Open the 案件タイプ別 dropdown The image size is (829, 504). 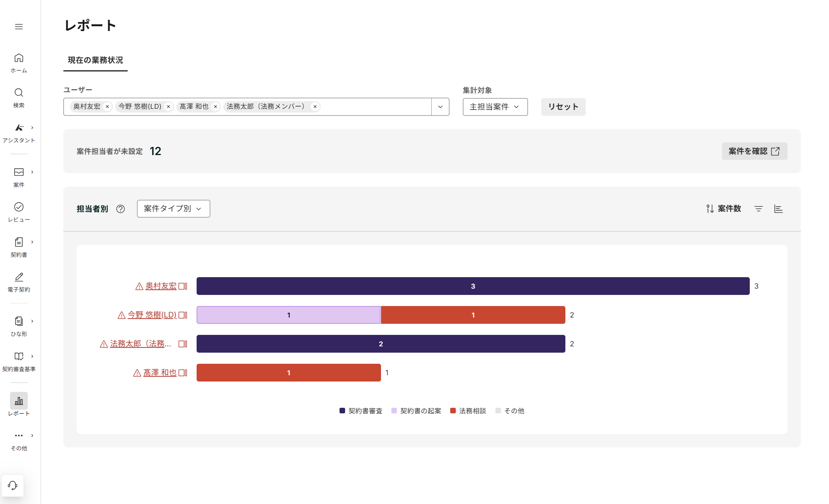[x=173, y=209]
